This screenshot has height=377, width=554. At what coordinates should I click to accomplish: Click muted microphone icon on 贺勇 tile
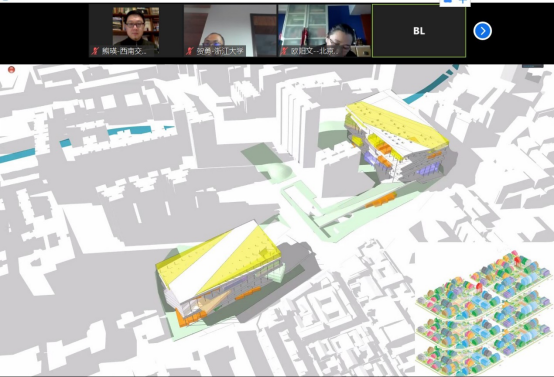tap(190, 51)
